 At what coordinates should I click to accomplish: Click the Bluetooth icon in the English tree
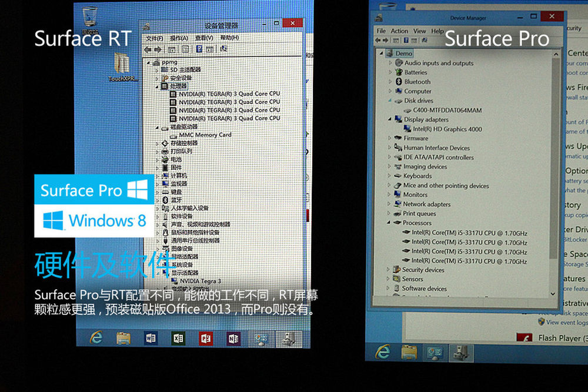(x=399, y=82)
